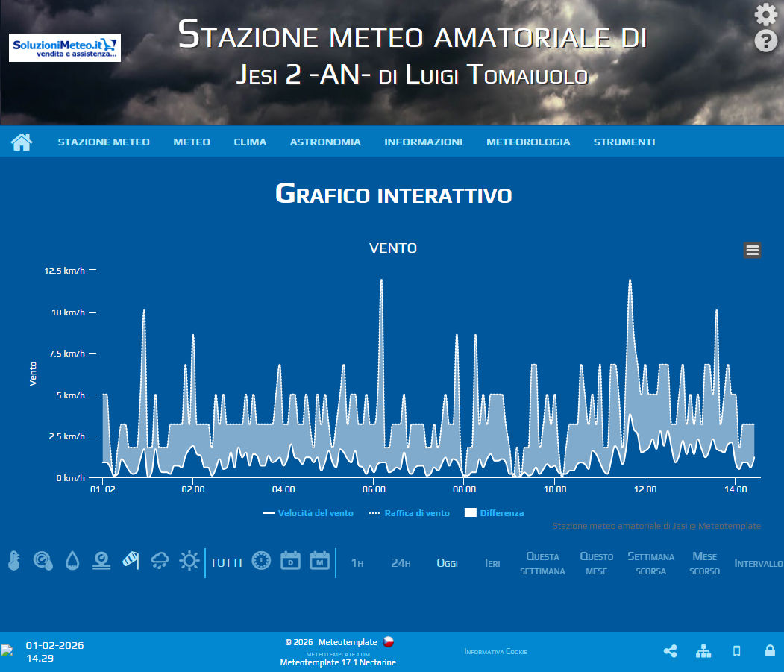
Task: Show the wind windsock parameter
Action: pyautogui.click(x=131, y=561)
